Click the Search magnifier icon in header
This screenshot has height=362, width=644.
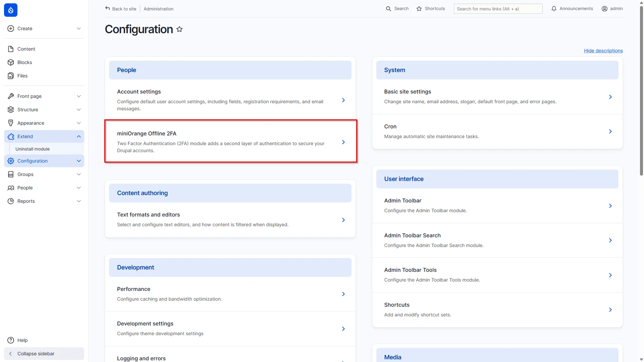point(388,9)
